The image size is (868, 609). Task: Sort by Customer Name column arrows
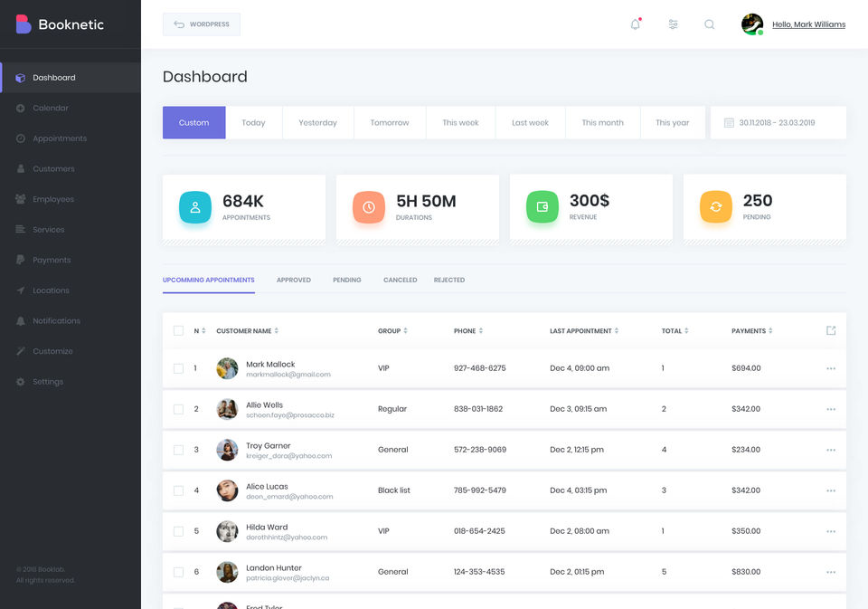tap(277, 331)
